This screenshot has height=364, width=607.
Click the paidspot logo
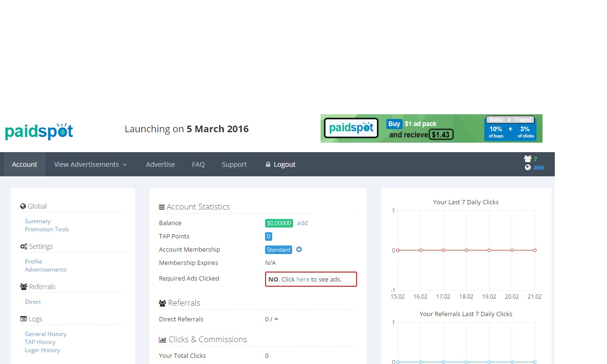[x=39, y=131]
